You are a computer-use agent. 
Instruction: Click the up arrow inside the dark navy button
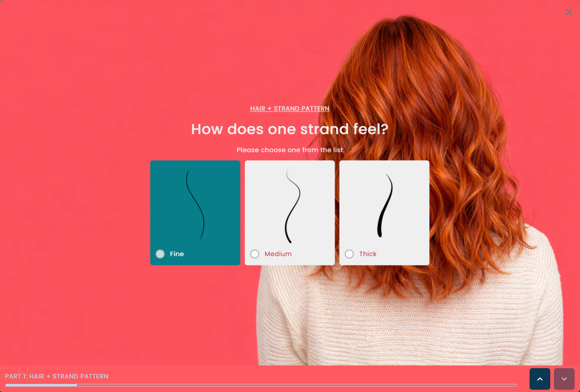pos(539,379)
